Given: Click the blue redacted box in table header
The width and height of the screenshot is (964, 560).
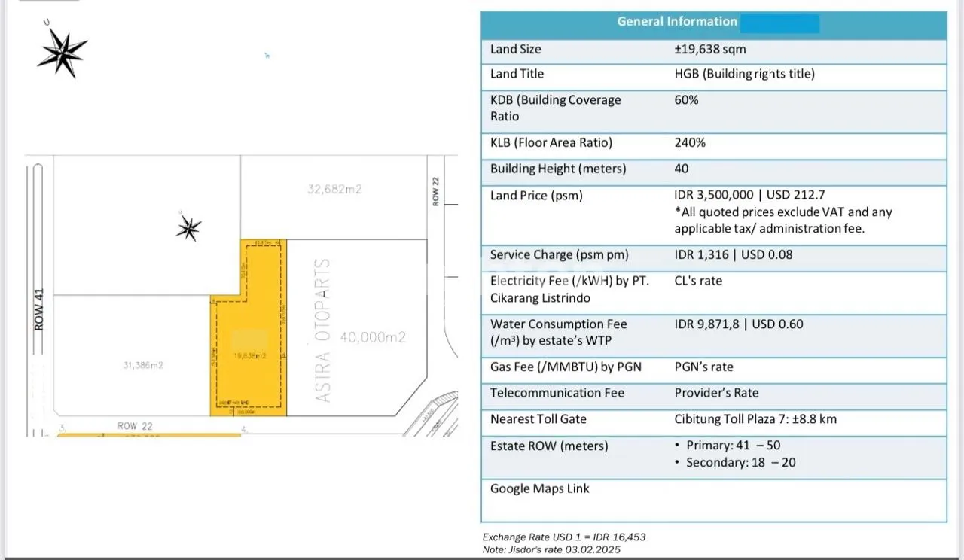Looking at the screenshot, I should [x=779, y=22].
